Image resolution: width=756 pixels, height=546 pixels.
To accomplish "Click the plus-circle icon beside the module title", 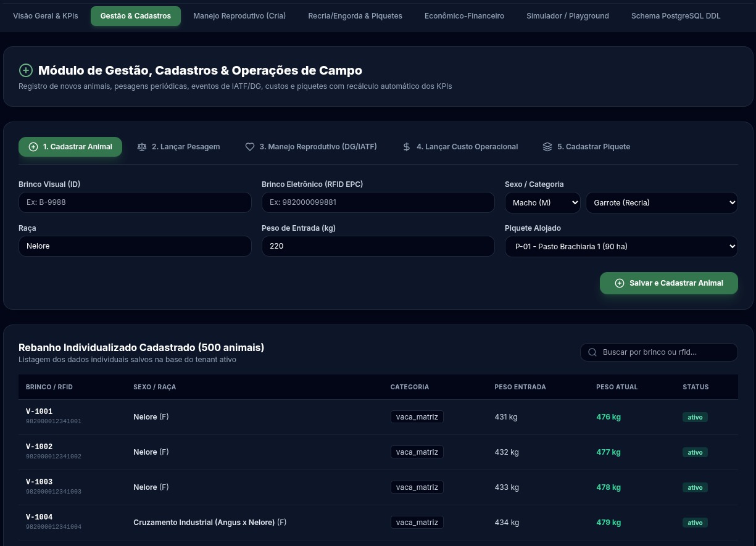I will [x=25, y=70].
